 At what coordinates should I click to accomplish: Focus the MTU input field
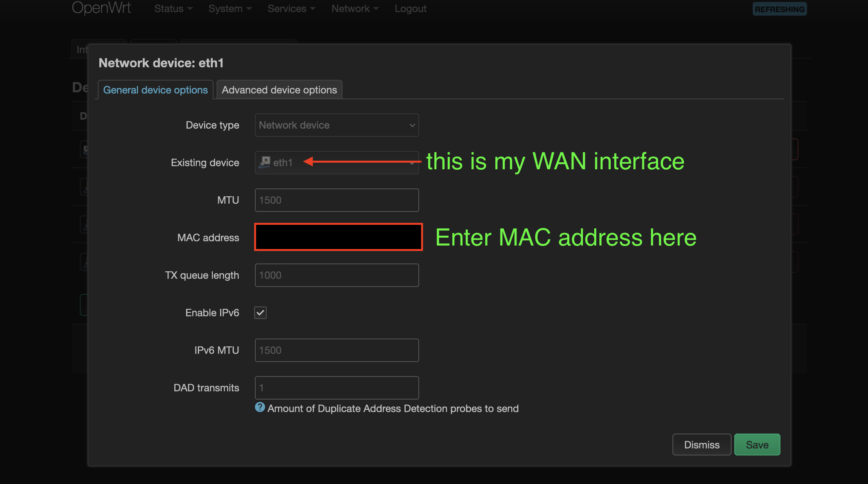point(337,200)
